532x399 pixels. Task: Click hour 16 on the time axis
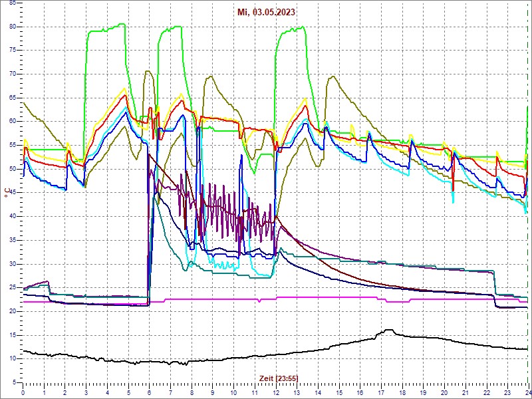tap(360, 392)
